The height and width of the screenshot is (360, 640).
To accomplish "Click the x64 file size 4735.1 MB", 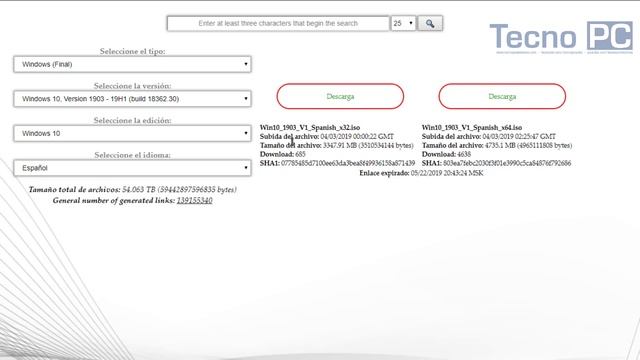I will 528,145.
